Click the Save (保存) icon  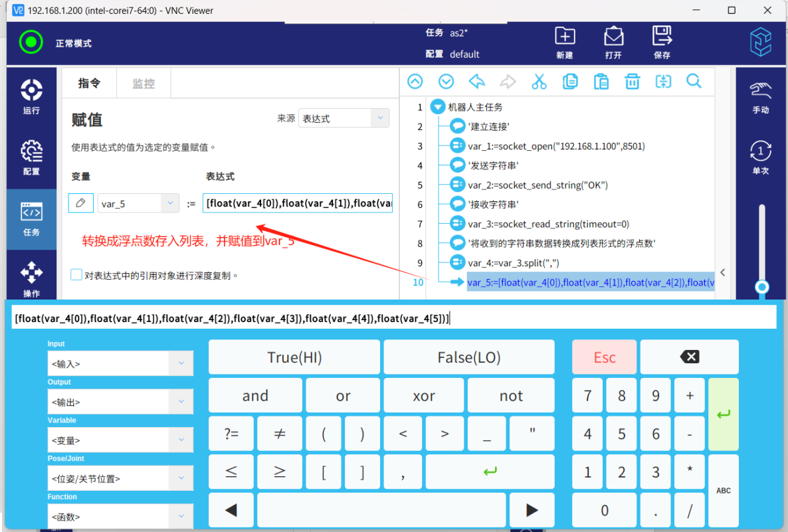(662, 43)
